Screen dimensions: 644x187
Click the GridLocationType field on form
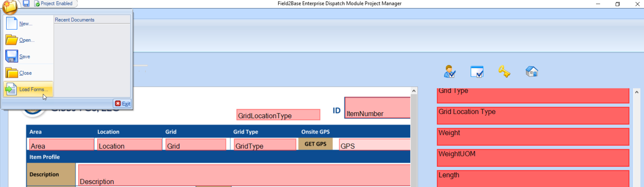pos(278,114)
